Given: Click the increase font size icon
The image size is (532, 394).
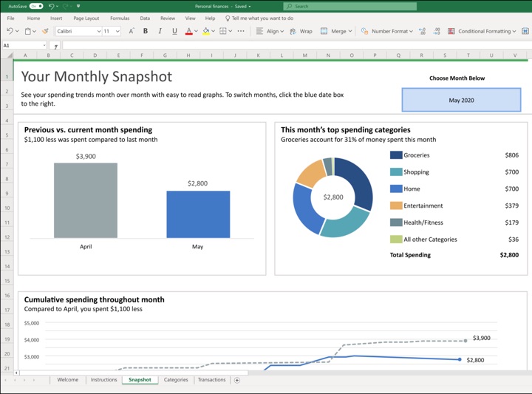Looking at the screenshot, I should [131, 31].
